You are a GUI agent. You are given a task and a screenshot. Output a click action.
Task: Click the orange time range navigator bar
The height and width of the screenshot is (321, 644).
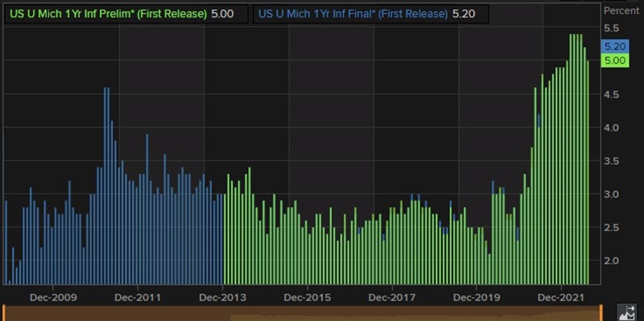[302, 313]
